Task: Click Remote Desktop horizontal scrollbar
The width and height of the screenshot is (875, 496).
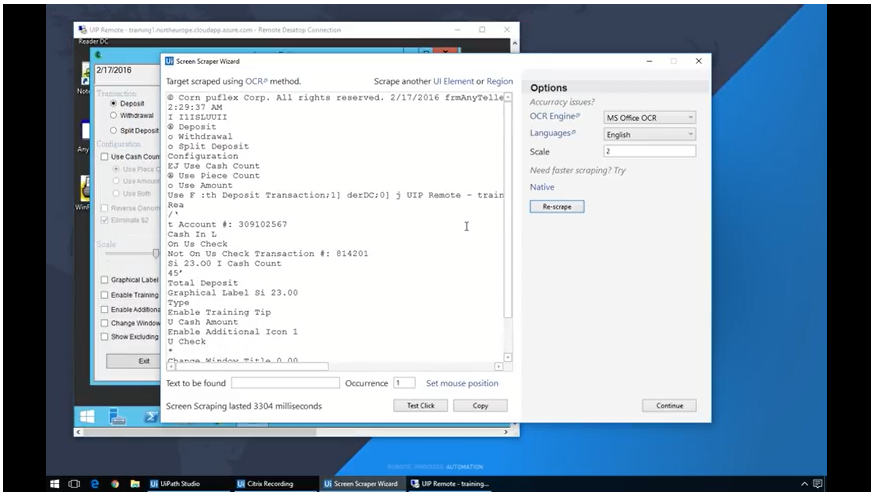Action: pyautogui.click(x=199, y=432)
